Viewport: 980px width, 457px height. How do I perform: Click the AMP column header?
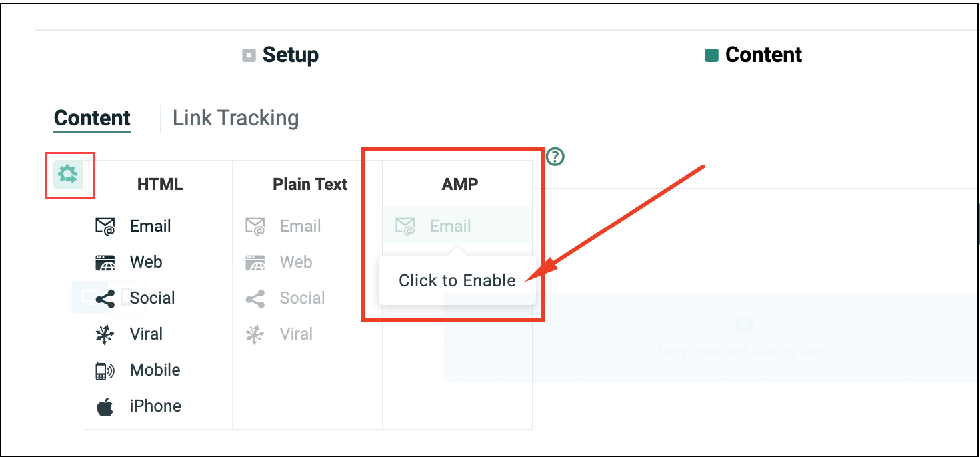pyautogui.click(x=460, y=184)
